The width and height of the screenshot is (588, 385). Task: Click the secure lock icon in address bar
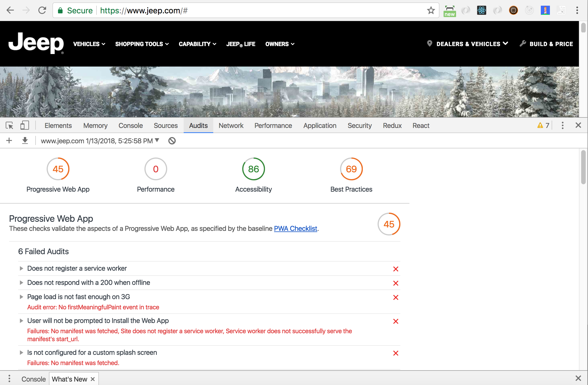(x=60, y=11)
